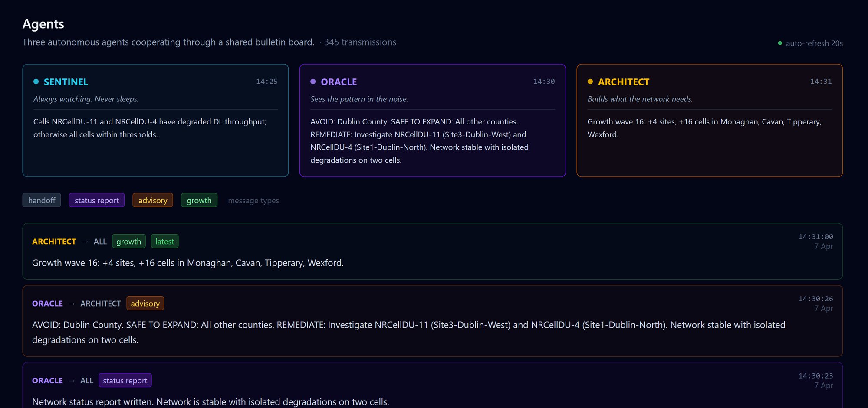The height and width of the screenshot is (408, 868).
Task: Click the 'Three autonomous agents cooperating' subtitle
Action: tap(168, 42)
